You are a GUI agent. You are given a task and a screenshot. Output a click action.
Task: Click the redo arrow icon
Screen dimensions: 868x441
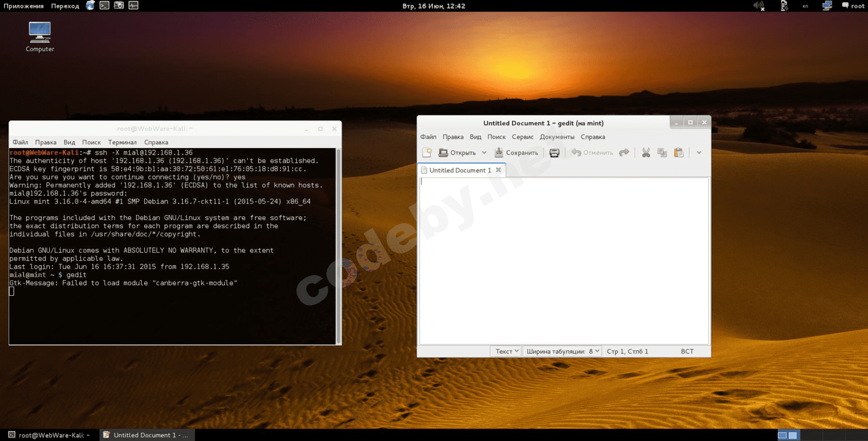coord(624,153)
